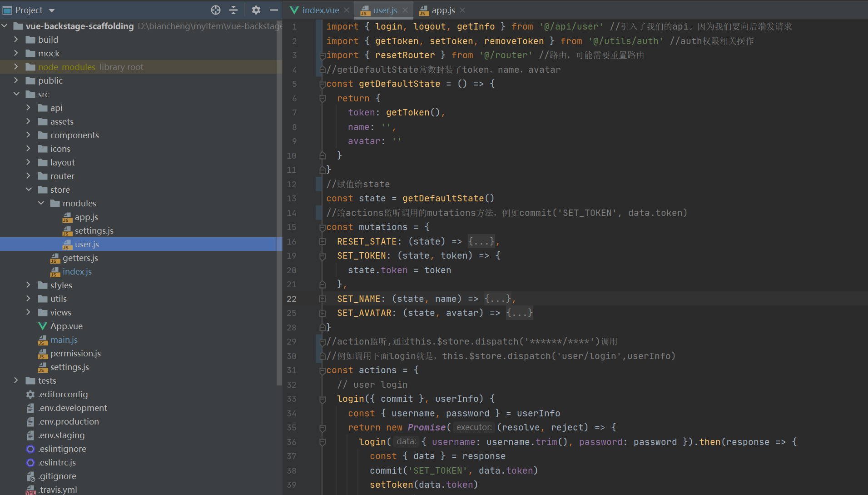The height and width of the screenshot is (495, 868).
Task: Open the main.js file
Action: click(x=64, y=340)
